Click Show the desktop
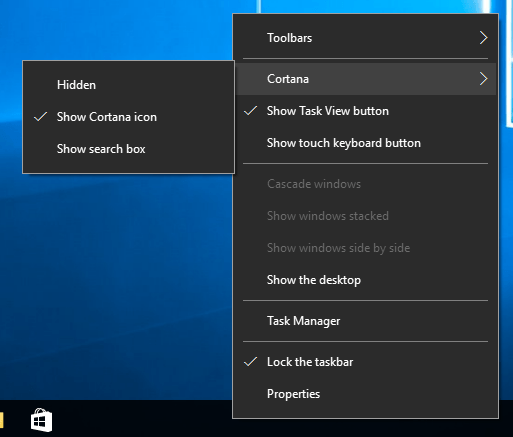513x437 pixels. point(365,280)
